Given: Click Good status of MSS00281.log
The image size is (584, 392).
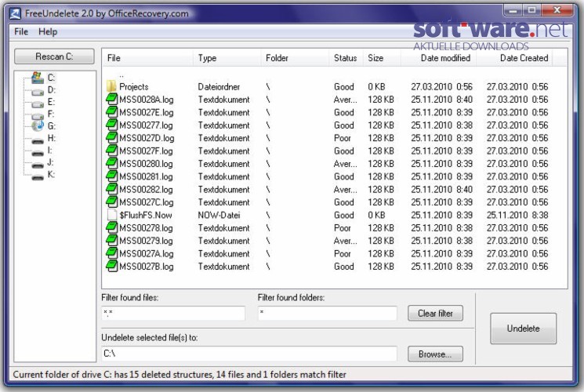Looking at the screenshot, I should click(x=344, y=176).
